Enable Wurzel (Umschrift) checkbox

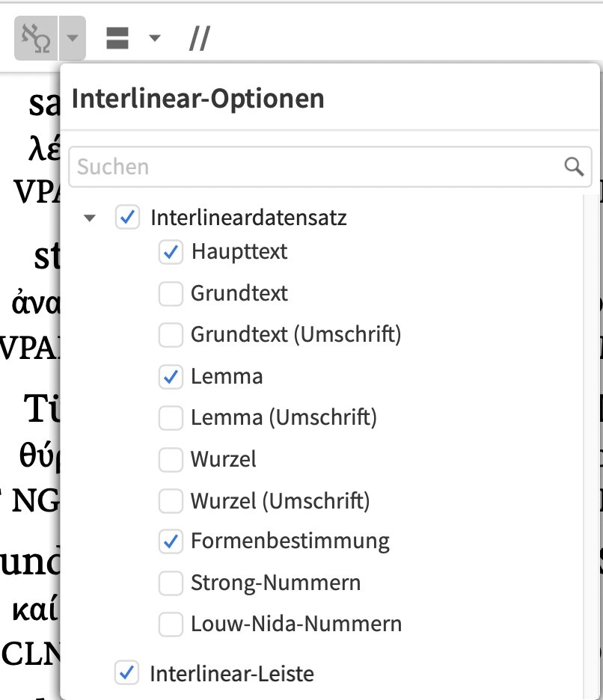171,500
